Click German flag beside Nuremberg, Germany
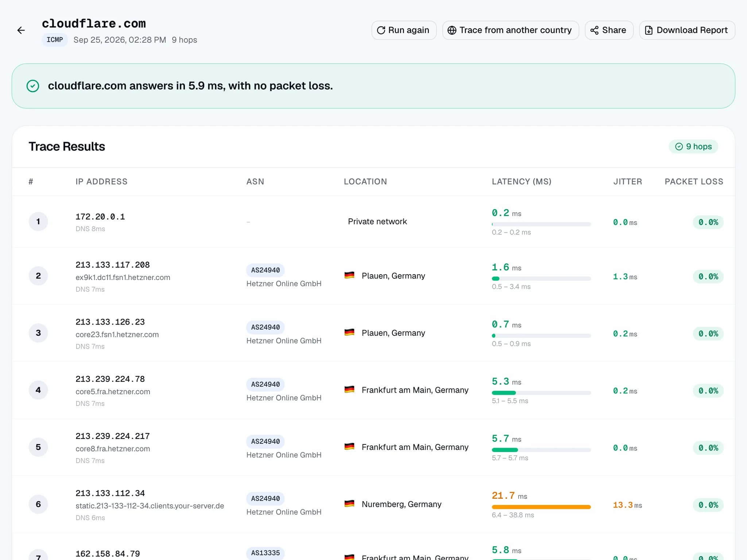 [x=349, y=504]
